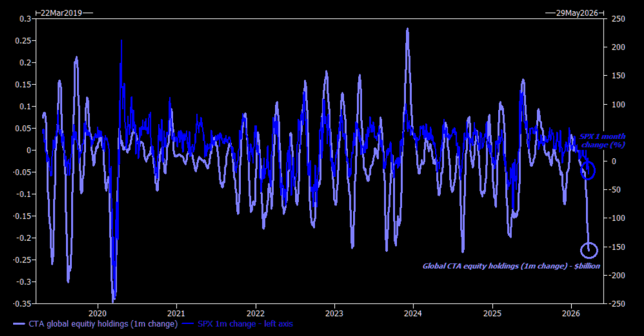Click the "Global CTA equity holdings" $billion annotation
The height and width of the screenshot is (336, 644).
[511, 266]
